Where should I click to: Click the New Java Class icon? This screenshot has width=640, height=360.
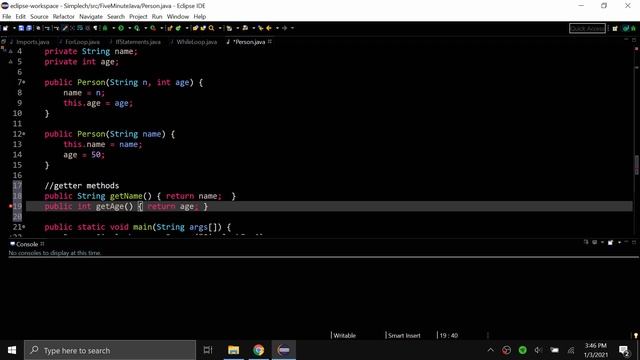point(178,28)
